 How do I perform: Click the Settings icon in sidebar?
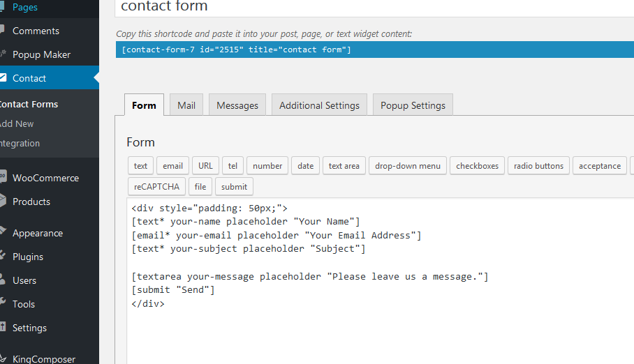pyautogui.click(x=3, y=328)
